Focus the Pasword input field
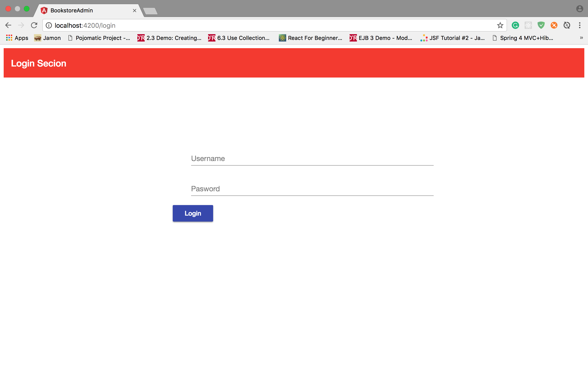The width and height of the screenshot is (588, 367). click(312, 189)
